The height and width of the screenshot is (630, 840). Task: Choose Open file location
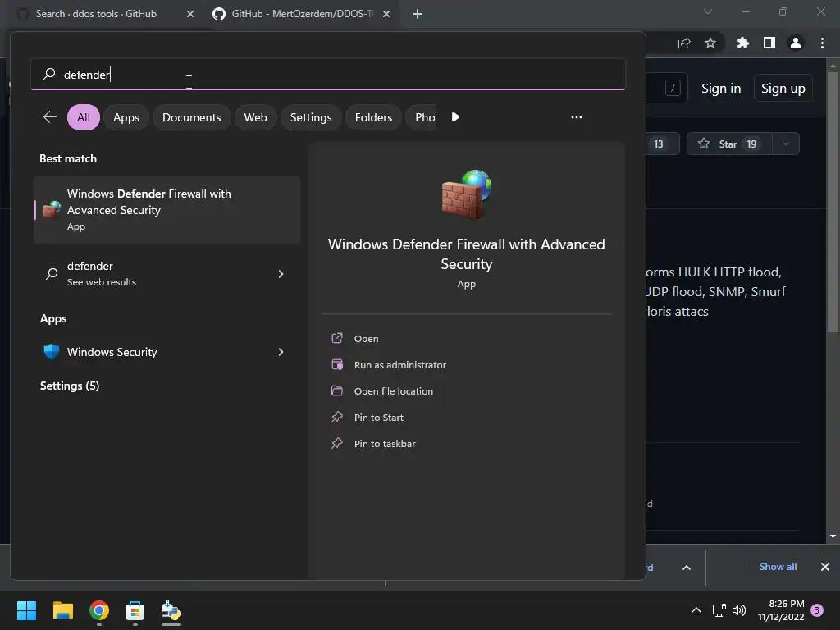click(393, 391)
